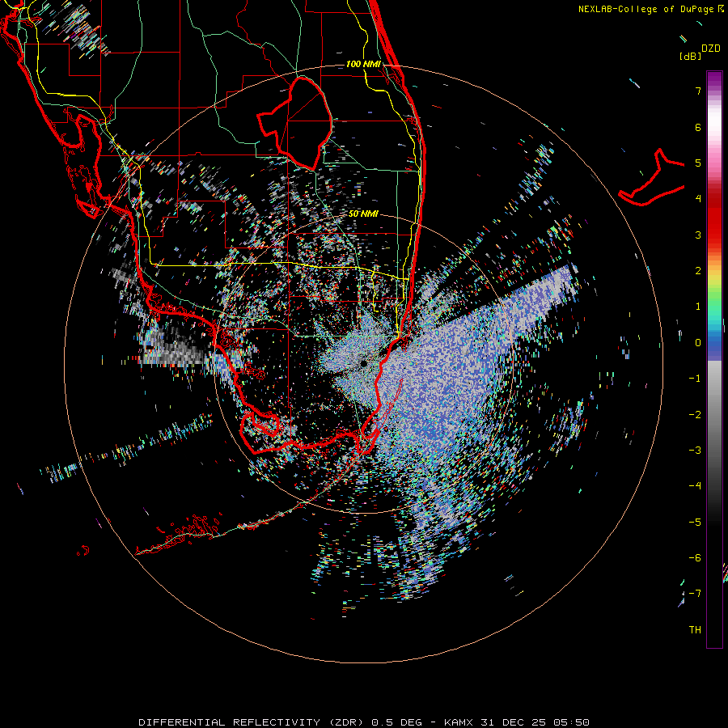Screen dimensions: 728x728
Task: Click scale value 3 on legend
Action: coord(698,235)
